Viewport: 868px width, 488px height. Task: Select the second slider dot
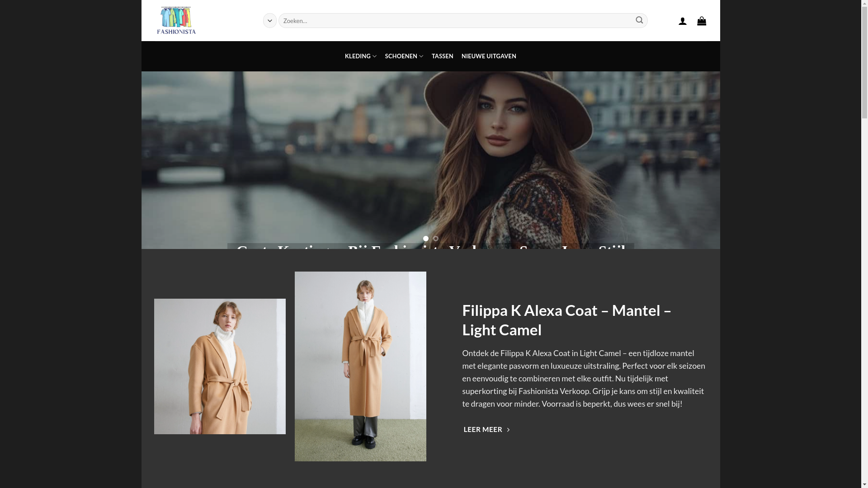click(436, 239)
